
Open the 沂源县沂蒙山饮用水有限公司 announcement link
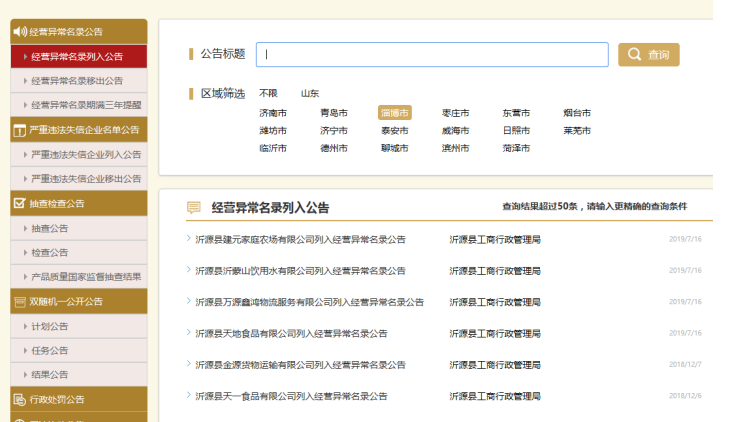(300, 271)
